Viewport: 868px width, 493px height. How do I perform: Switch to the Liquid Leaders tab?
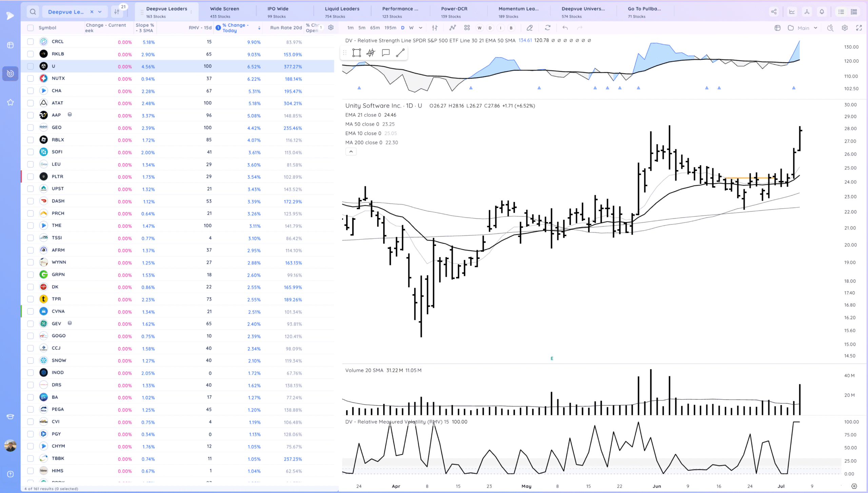(342, 12)
